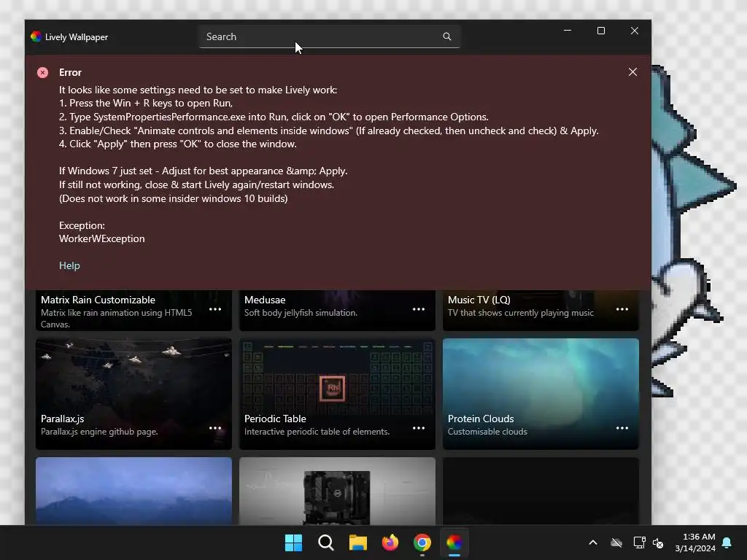Open the Help link in the error
747x560 pixels.
[x=69, y=265]
